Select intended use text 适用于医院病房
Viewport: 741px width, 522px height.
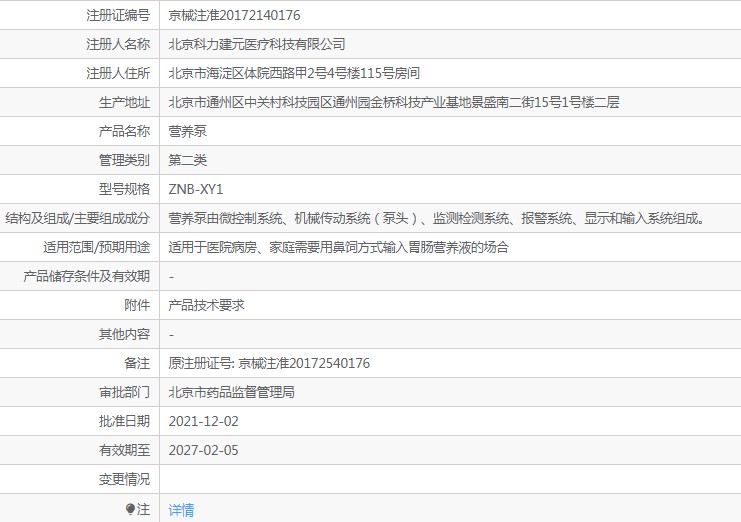(x=338, y=247)
